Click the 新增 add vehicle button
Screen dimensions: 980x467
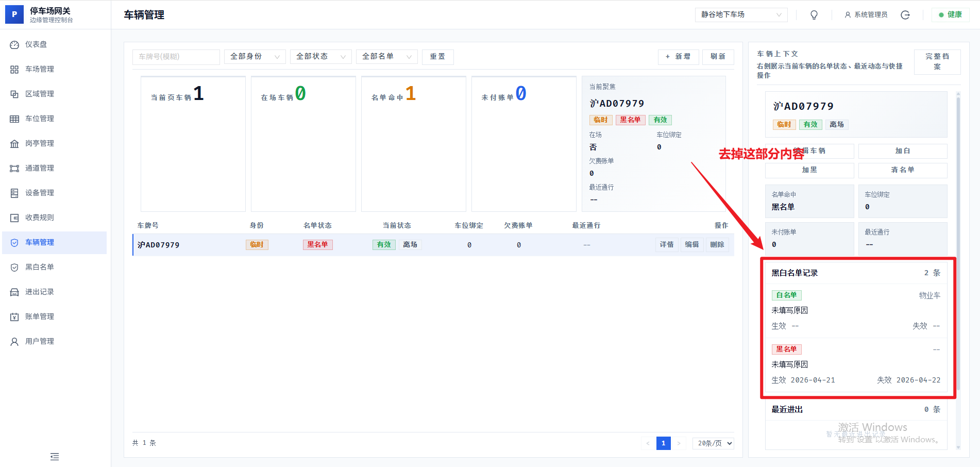(678, 57)
